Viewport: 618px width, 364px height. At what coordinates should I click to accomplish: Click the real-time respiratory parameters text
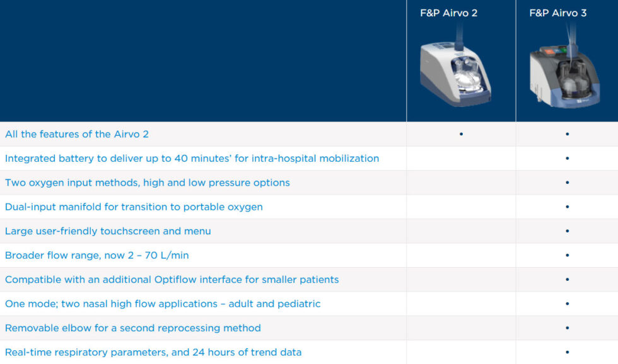(153, 352)
